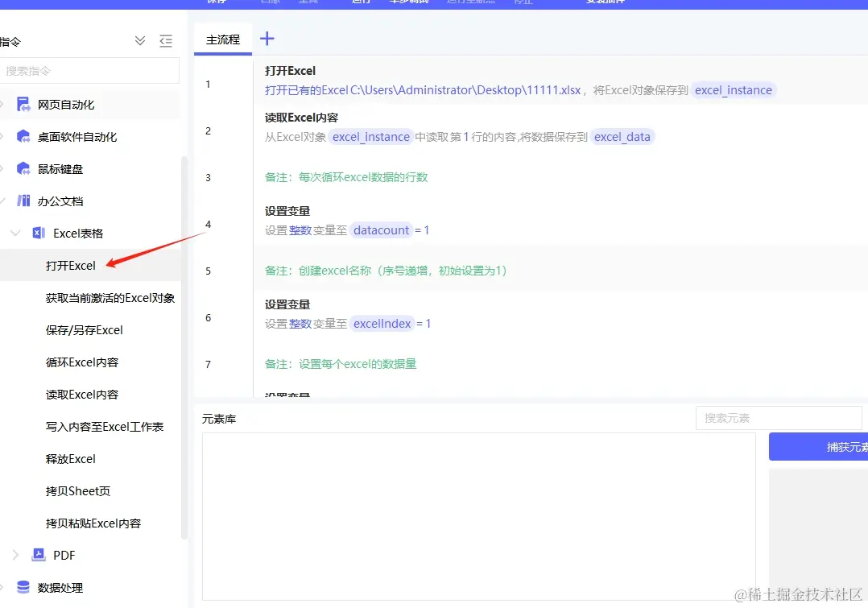Select step 1 打开Excel title in flow
This screenshot has width=868, height=608.
point(290,70)
